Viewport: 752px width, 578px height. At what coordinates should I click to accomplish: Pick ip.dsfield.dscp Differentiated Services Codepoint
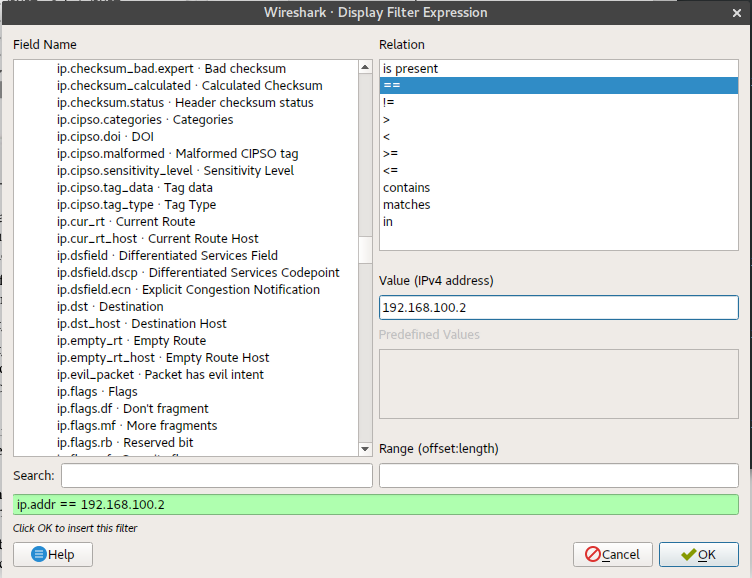(x=198, y=273)
